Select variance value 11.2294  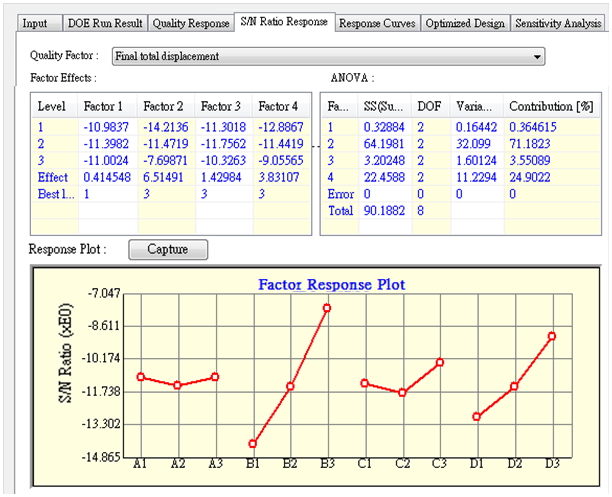click(x=477, y=178)
